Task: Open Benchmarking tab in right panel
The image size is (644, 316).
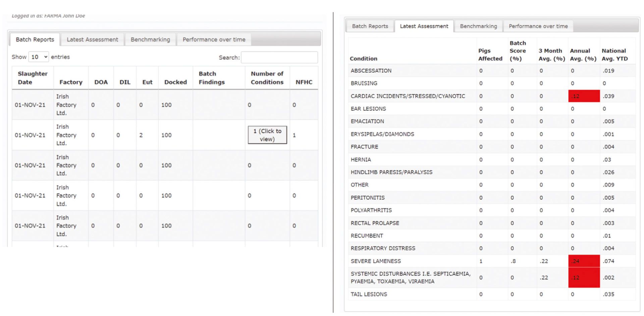Action: pos(478,26)
